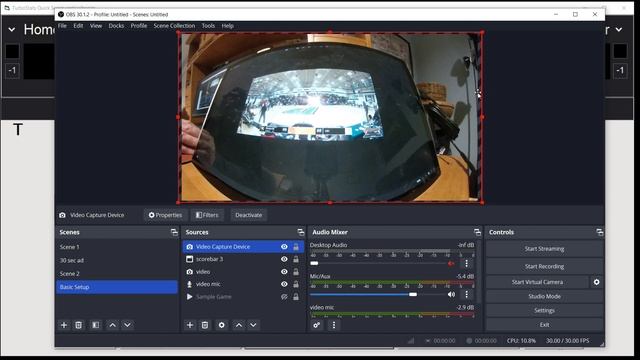Select the Basic Setup scene

[x=117, y=287]
